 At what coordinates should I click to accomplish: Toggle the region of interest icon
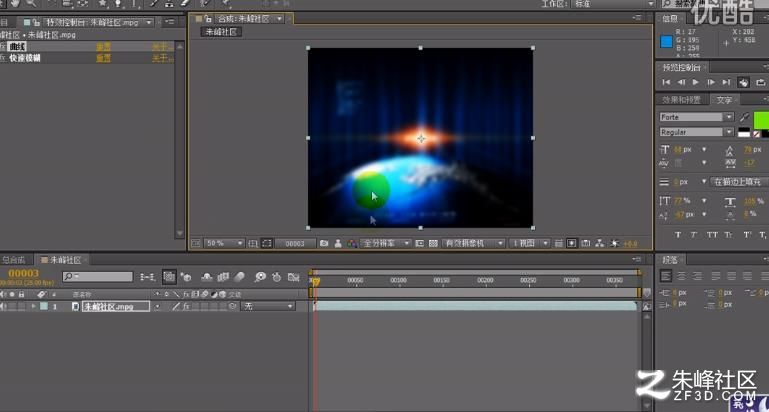(x=420, y=243)
